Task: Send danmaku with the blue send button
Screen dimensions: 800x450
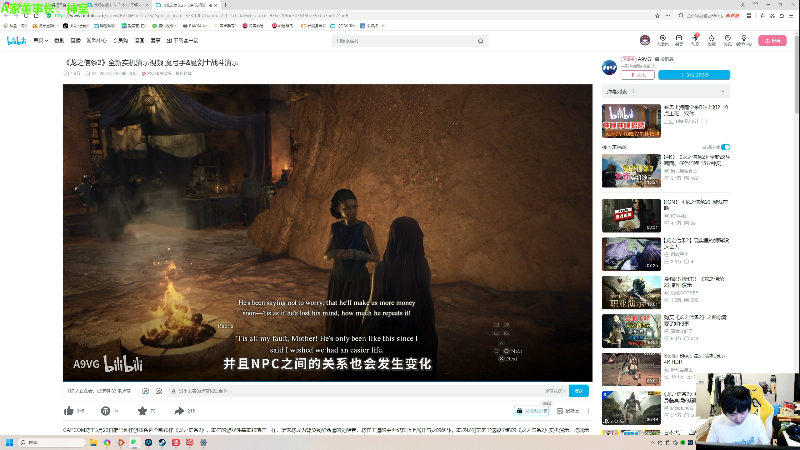Action: [x=579, y=391]
